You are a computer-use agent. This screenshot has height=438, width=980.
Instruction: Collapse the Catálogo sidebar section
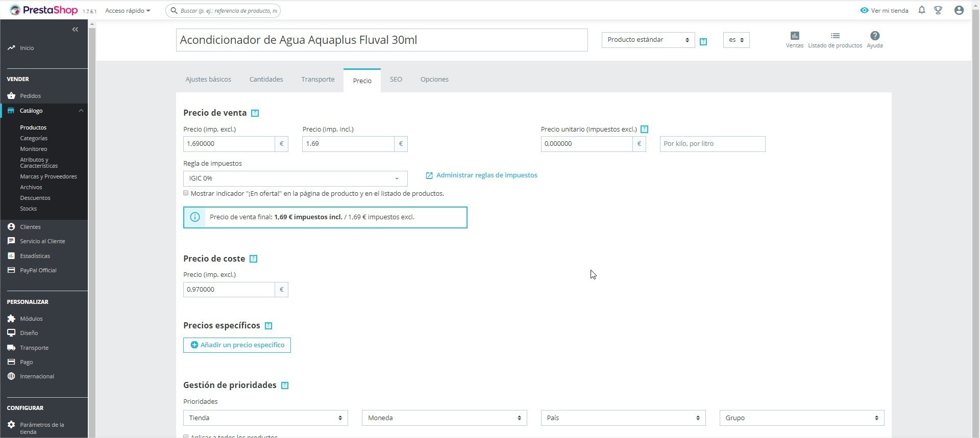[81, 111]
